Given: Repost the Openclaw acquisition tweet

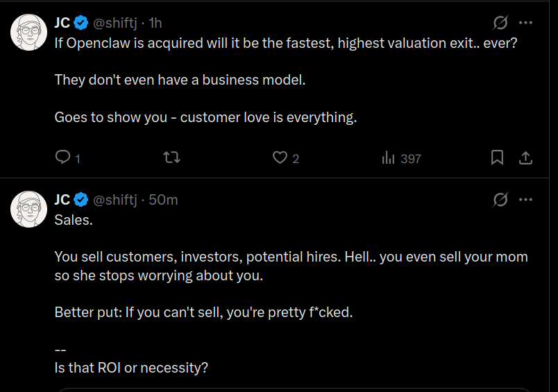Looking at the screenshot, I should (x=171, y=158).
